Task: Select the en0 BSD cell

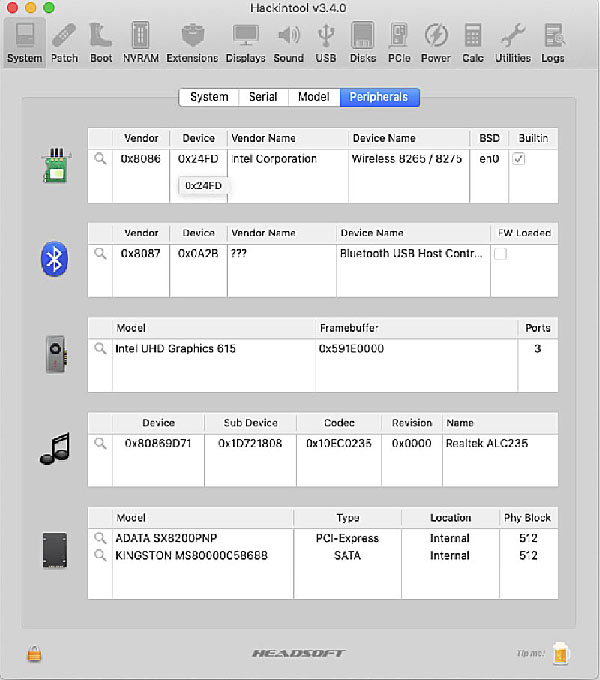Action: point(489,159)
